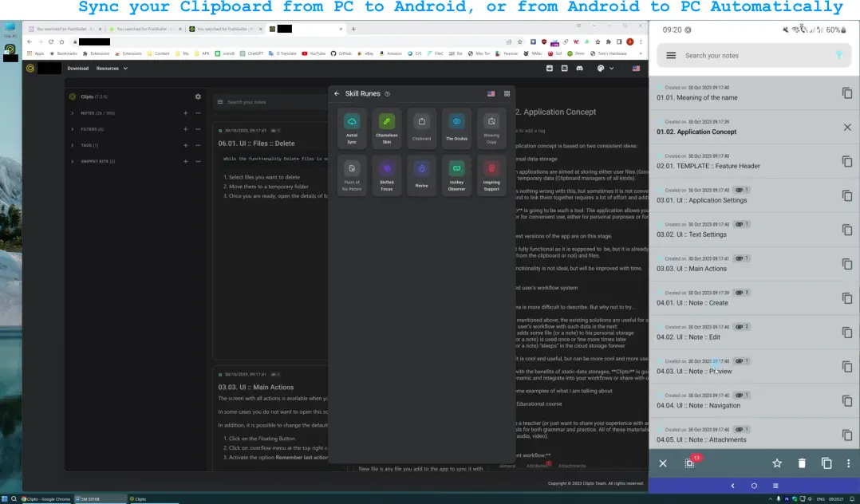Open the grid view icon in Skill Runes header
The image size is (860, 504).
pyautogui.click(x=507, y=93)
